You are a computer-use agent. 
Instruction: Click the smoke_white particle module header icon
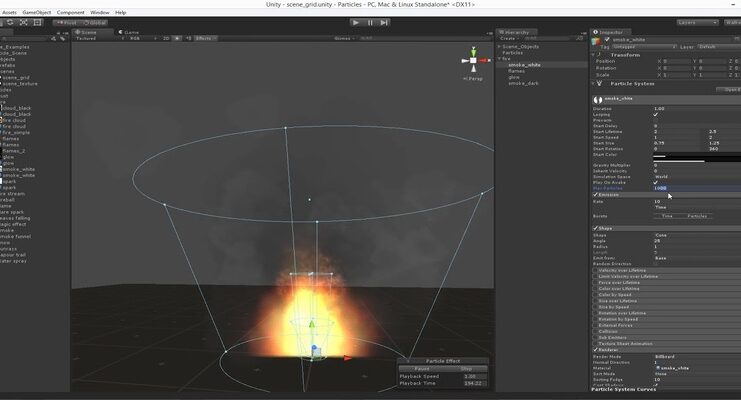[x=598, y=99]
